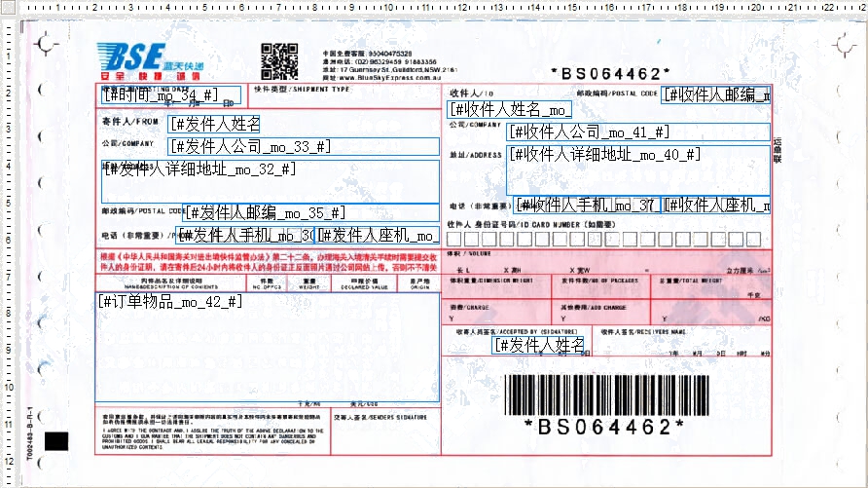Select the 发件人姓名 field in signature area
The height and width of the screenshot is (488, 868).
coord(539,345)
